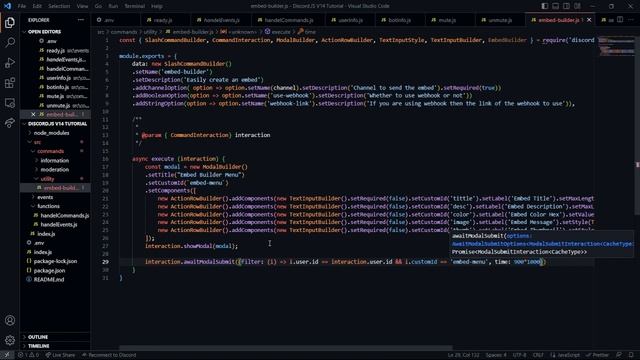Switch to the unmute.js tab
Screen dimensions: 640x360
point(500,20)
